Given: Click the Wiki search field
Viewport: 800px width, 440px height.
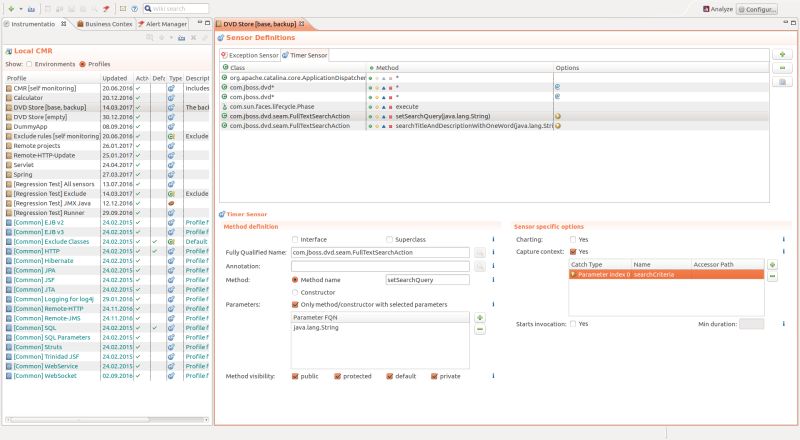Looking at the screenshot, I should coord(176,9).
